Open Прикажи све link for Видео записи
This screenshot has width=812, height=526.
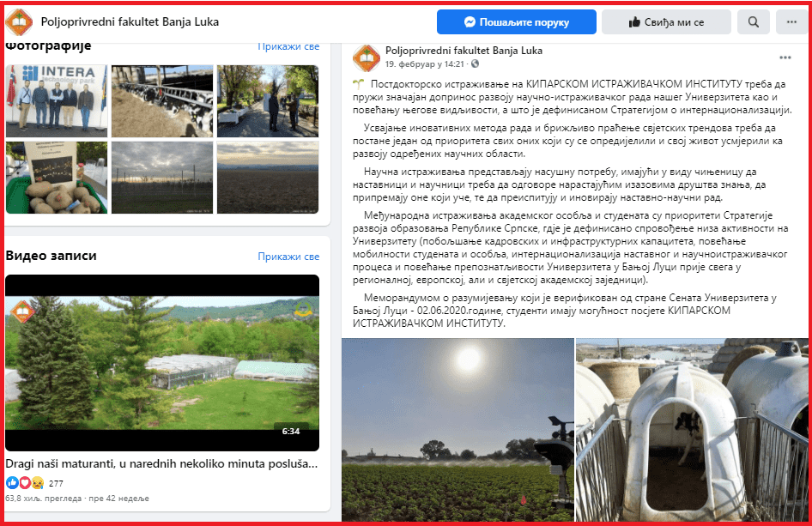(288, 257)
